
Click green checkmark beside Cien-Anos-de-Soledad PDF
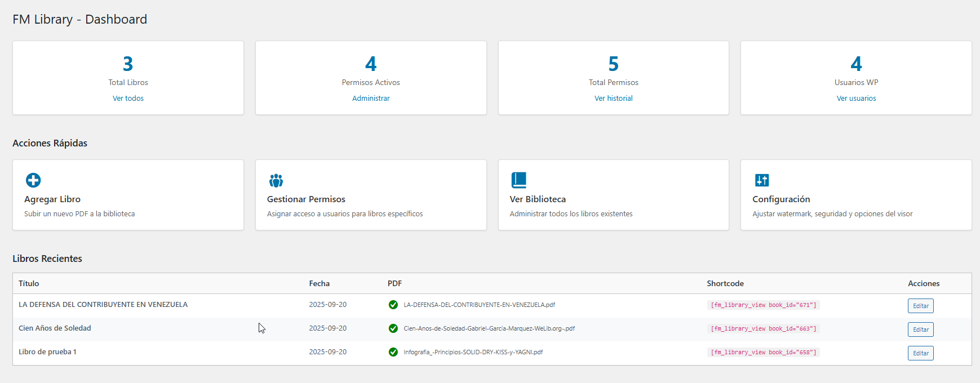coord(393,328)
